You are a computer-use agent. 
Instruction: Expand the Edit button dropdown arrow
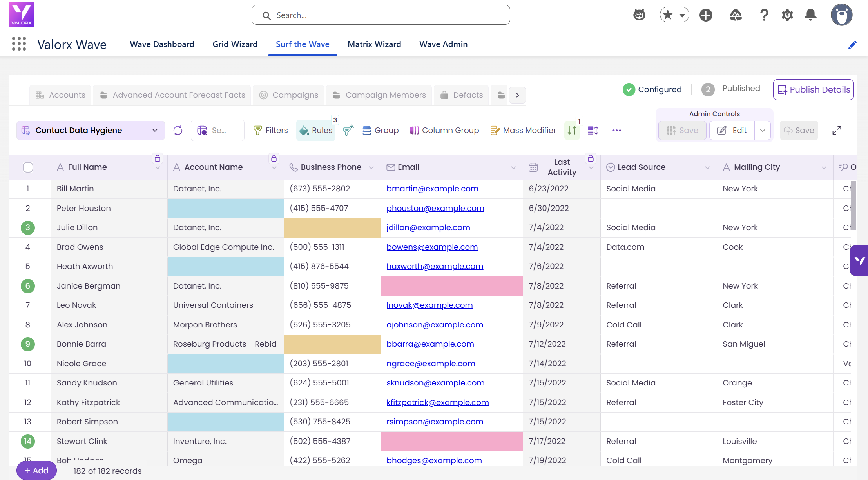[763, 130]
